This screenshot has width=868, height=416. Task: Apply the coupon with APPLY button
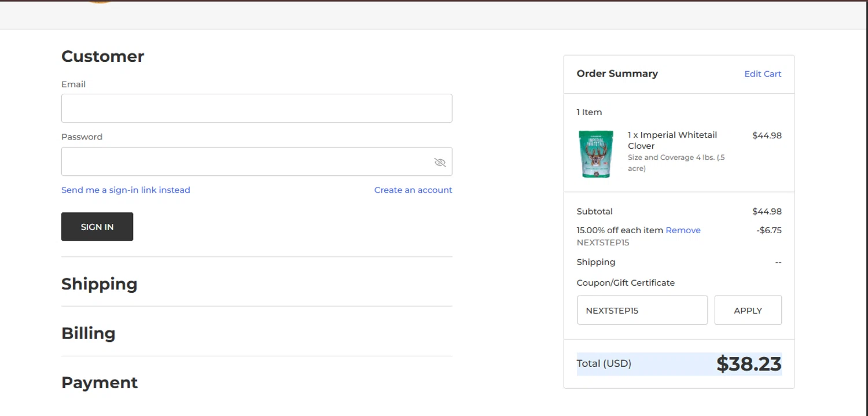pyautogui.click(x=748, y=310)
